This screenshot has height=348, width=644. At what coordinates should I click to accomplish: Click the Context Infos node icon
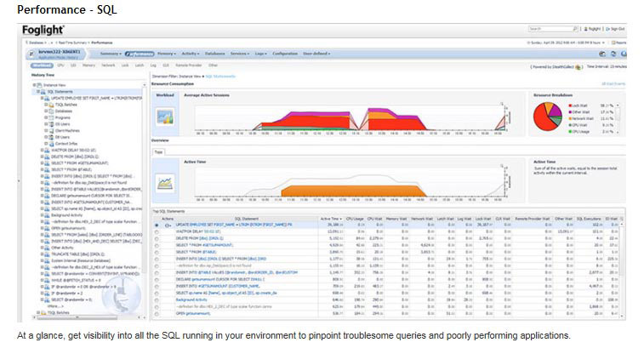pyautogui.click(x=51, y=144)
